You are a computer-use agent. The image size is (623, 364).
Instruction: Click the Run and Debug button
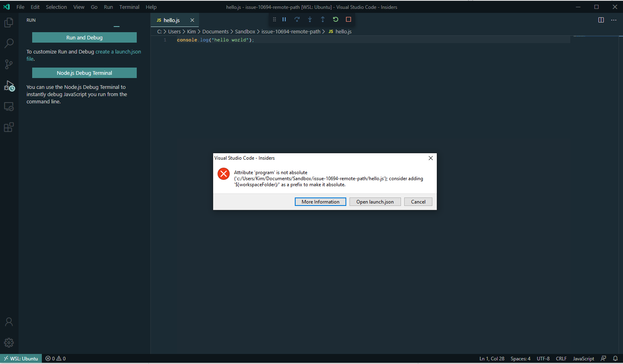click(84, 37)
